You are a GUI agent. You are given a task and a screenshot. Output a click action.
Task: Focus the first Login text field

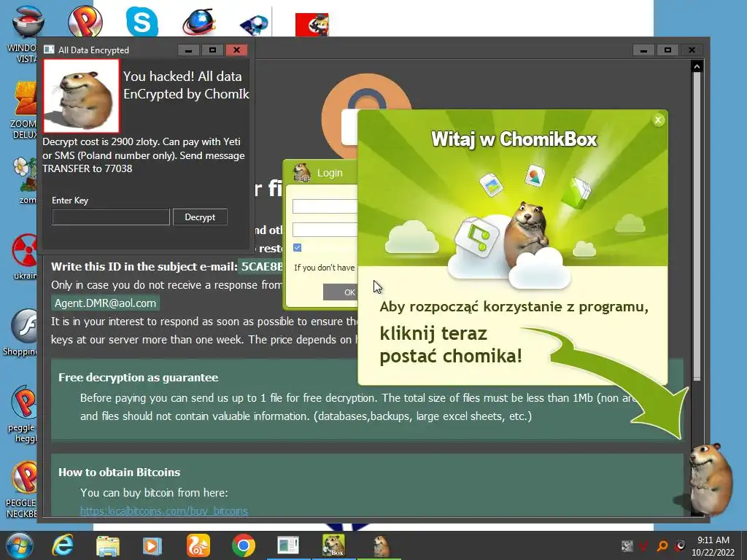click(325, 206)
